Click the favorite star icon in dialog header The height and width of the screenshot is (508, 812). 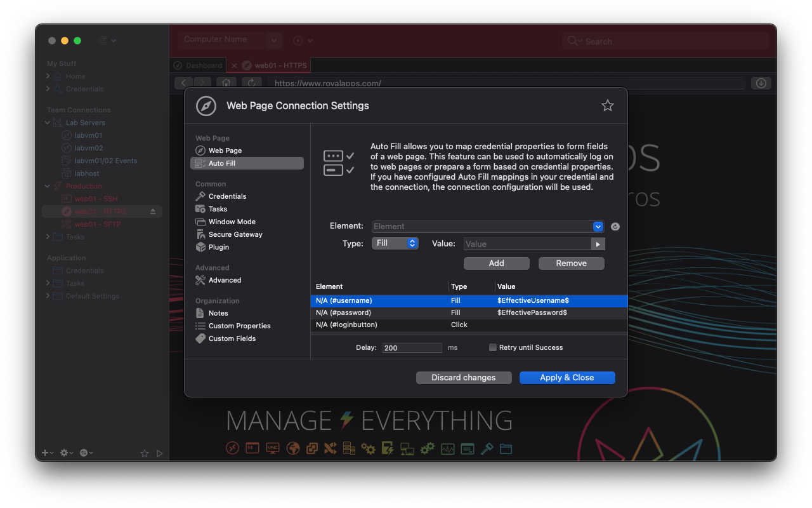[607, 105]
